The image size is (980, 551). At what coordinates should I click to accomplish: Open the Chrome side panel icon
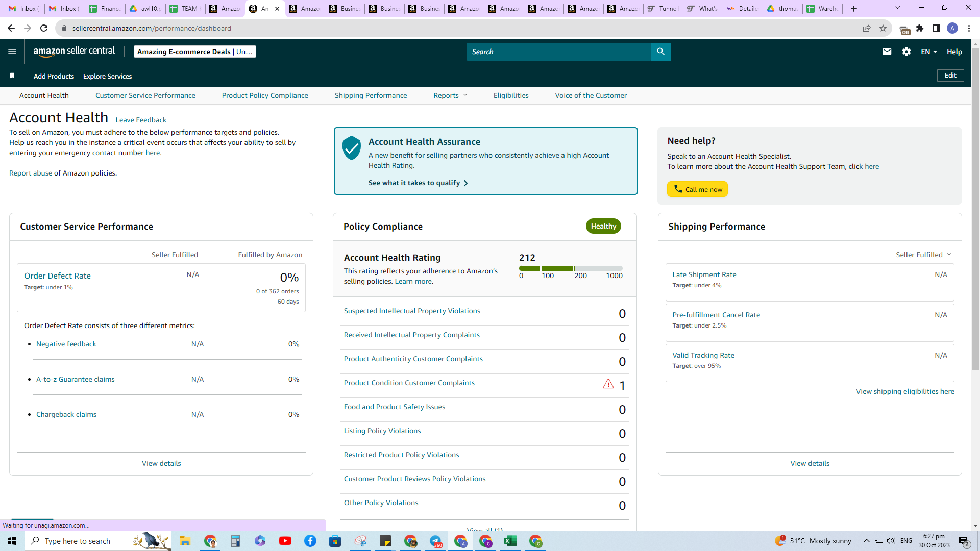coord(936,28)
